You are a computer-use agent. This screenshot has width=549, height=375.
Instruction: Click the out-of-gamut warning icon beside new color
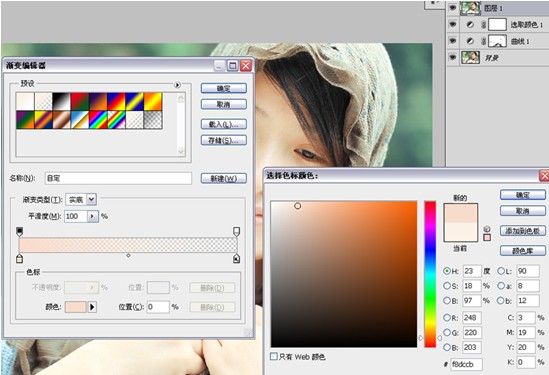(487, 229)
